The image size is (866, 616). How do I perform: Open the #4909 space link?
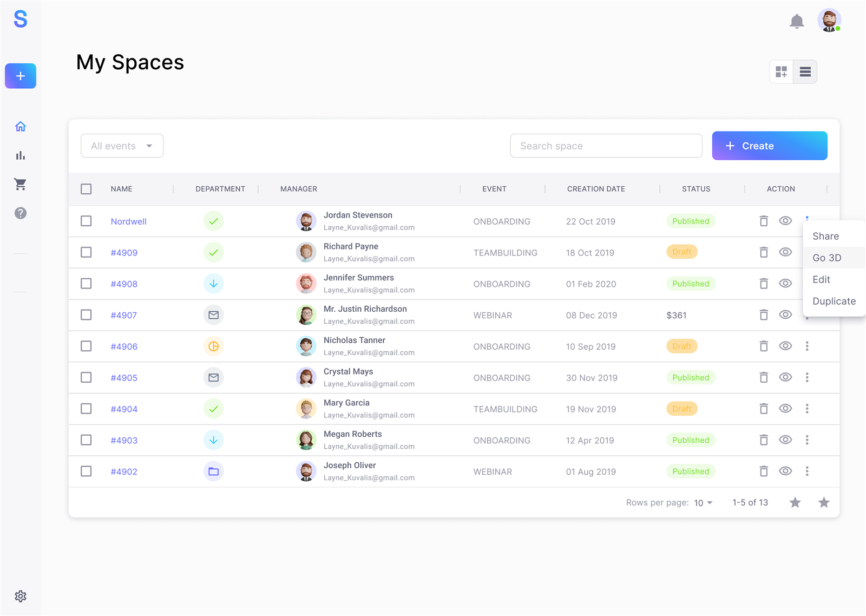[124, 253]
